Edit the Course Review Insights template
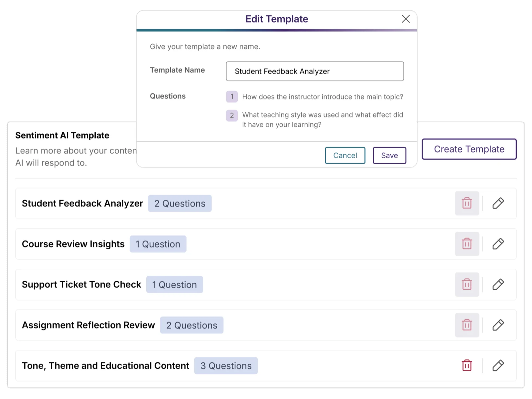This screenshot has height=399, width=532. (x=498, y=244)
